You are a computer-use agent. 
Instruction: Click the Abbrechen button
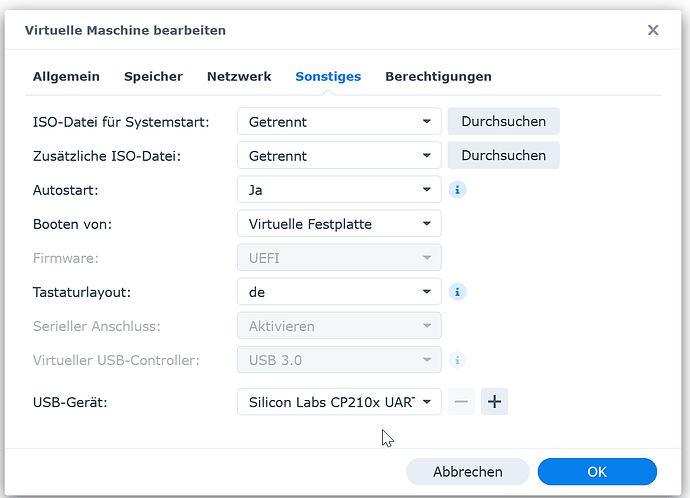click(467, 472)
